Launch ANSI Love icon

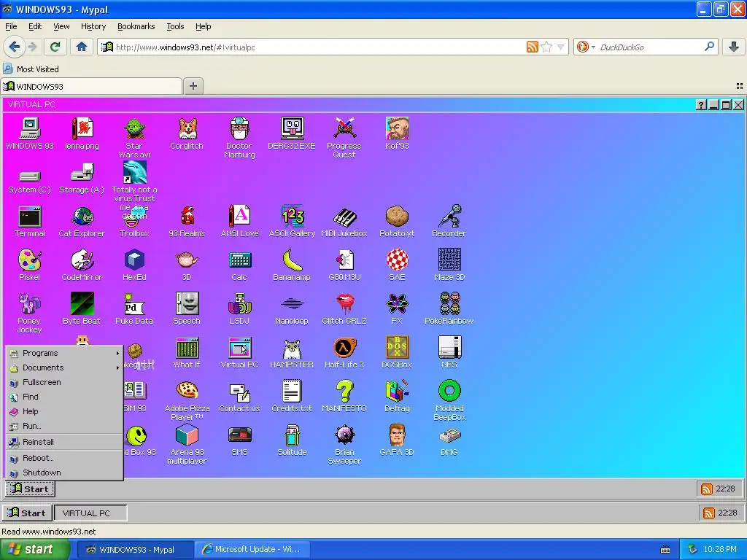pyautogui.click(x=239, y=222)
